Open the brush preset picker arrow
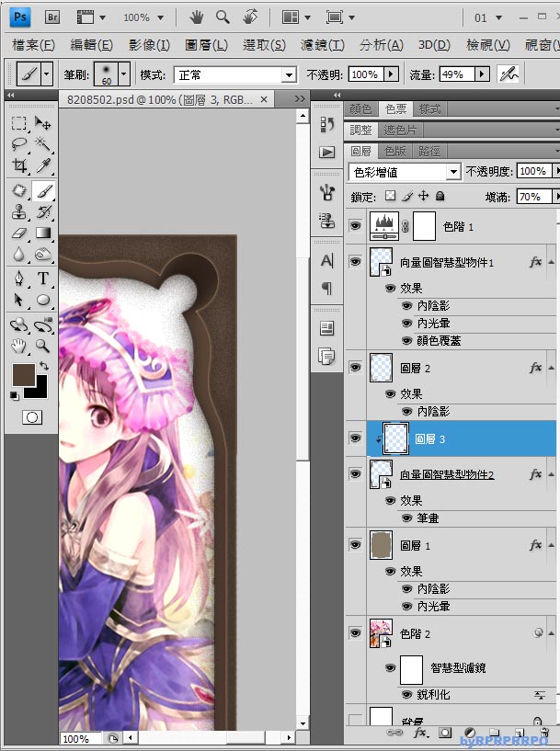This screenshot has height=751, width=560. pyautogui.click(x=123, y=74)
